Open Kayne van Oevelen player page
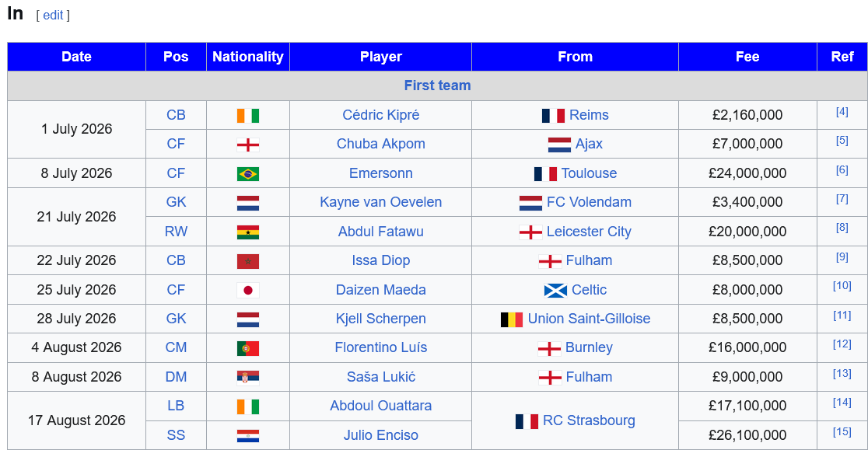This screenshot has height=450, width=868. coord(381,202)
